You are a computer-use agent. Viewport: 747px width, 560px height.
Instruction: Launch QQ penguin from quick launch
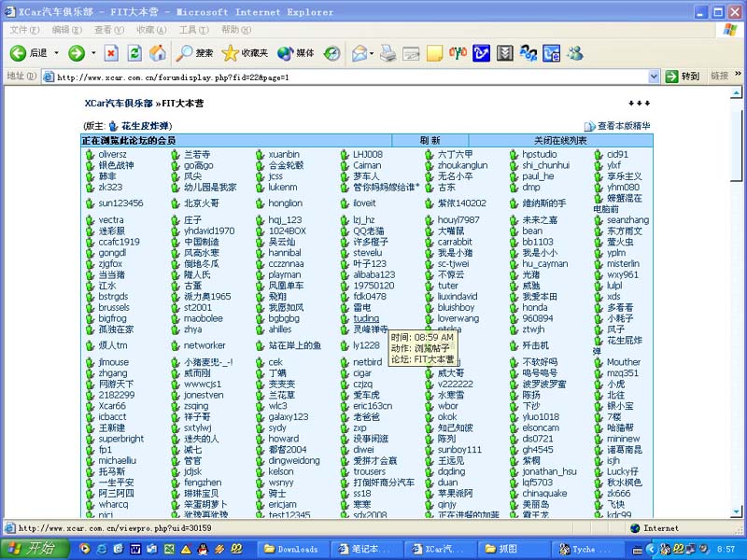[x=203, y=549]
